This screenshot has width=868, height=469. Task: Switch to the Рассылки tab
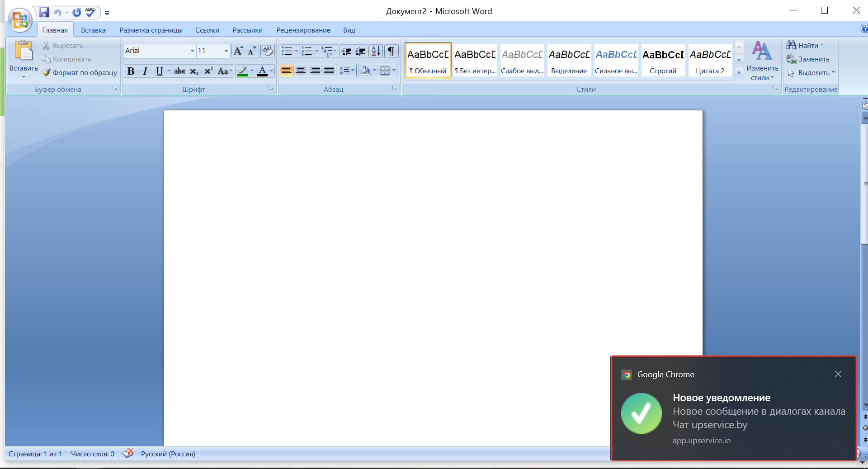coord(247,30)
